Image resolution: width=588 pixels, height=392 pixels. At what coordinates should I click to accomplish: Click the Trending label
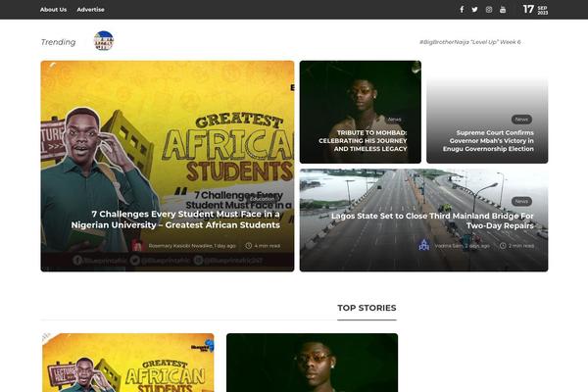(58, 42)
